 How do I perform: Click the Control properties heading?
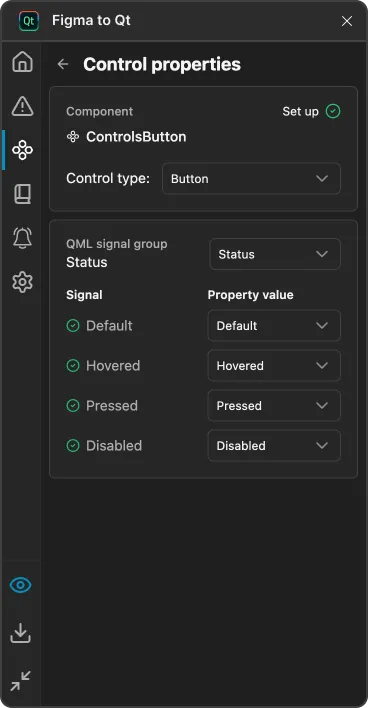(162, 65)
